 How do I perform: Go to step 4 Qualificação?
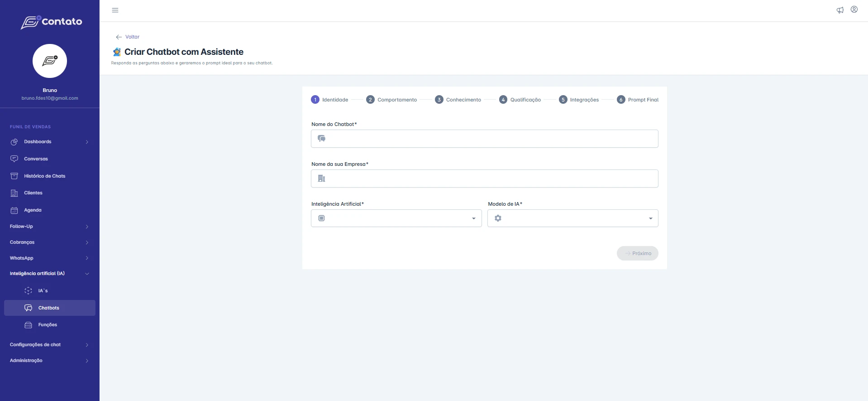point(520,100)
